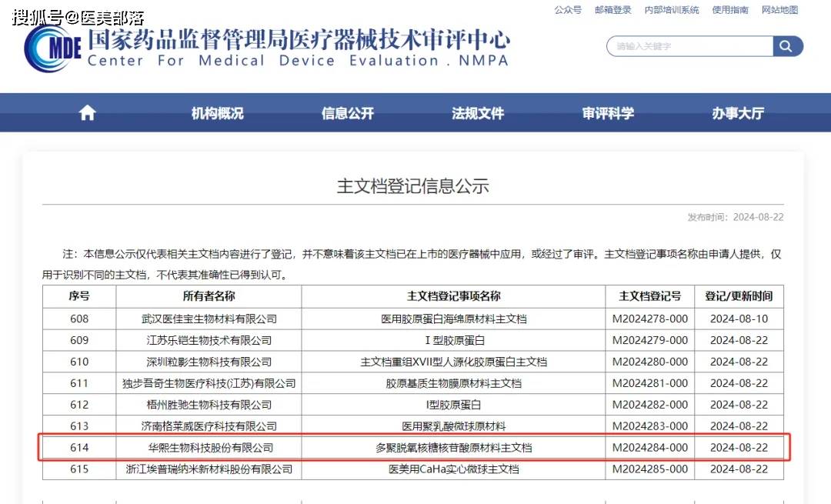831x504 pixels.
Task: Click the site title 国家药品监督管理局医疗器械技术审评中心
Action: pyautogui.click(x=299, y=39)
